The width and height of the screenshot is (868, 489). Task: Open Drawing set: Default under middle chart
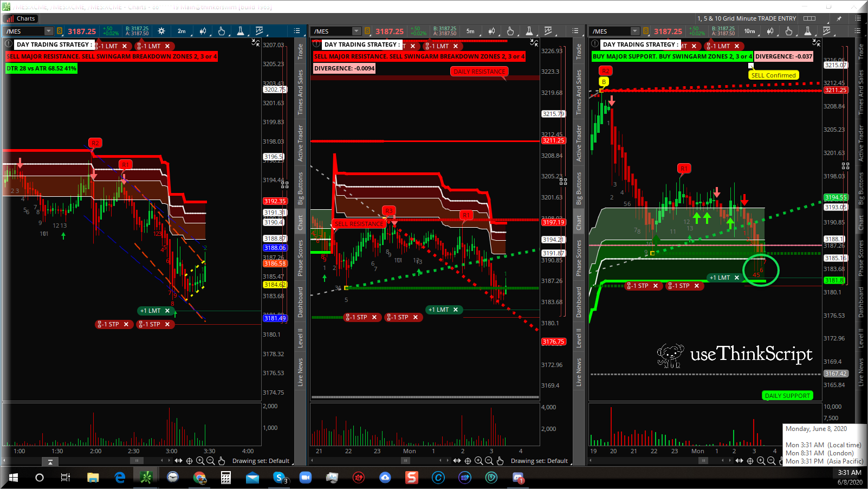click(539, 461)
